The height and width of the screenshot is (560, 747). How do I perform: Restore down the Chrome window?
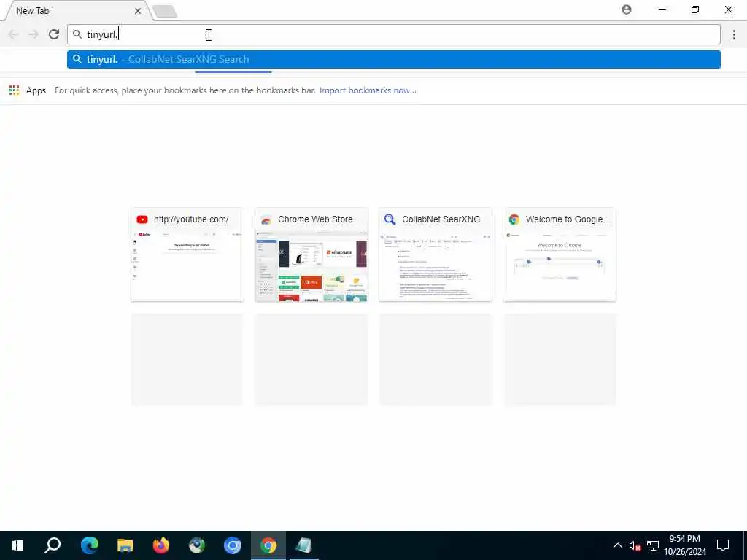695,9
